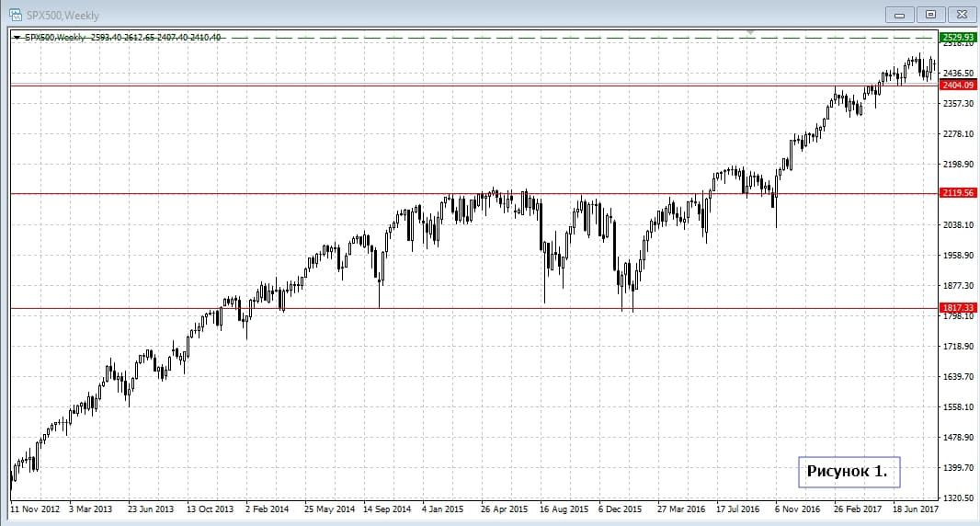Select the green 2529.93 price label
This screenshot has height=526, width=980.
957,37
